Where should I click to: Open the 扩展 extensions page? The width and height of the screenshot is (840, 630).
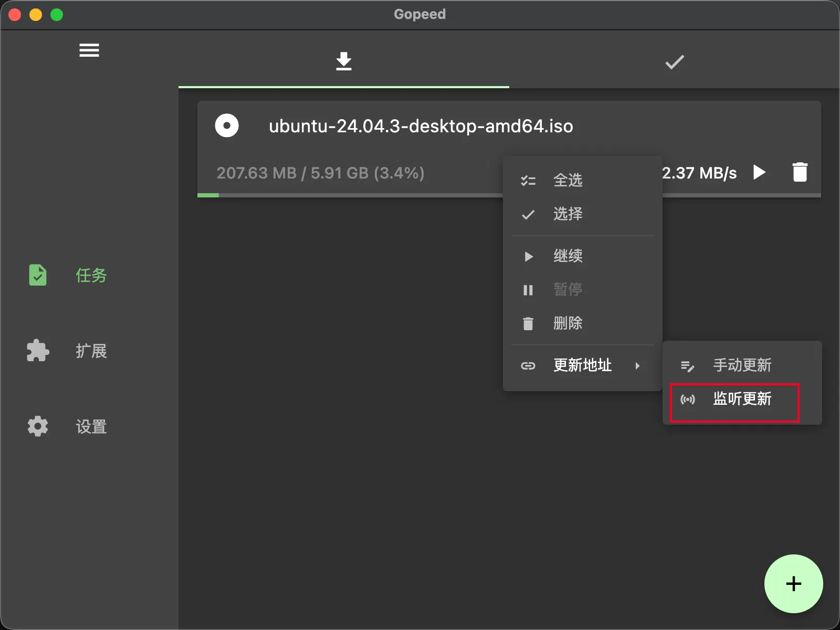click(91, 351)
